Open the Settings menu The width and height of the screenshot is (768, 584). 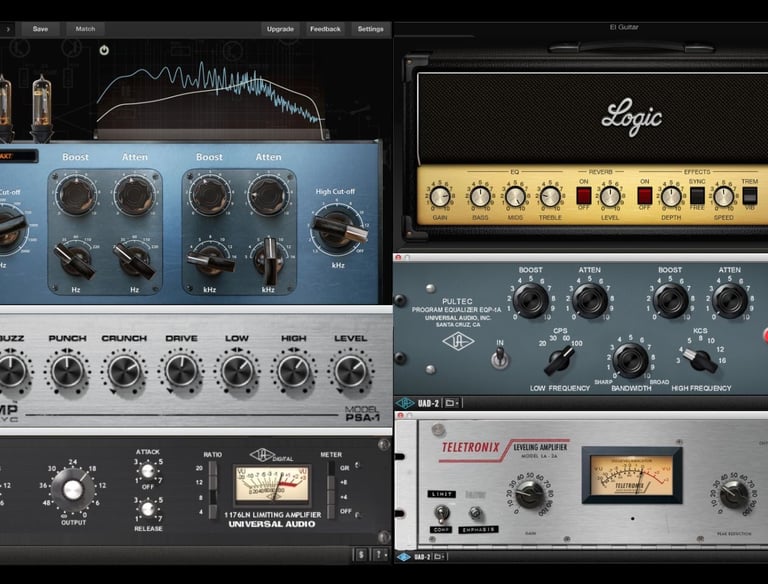click(370, 29)
